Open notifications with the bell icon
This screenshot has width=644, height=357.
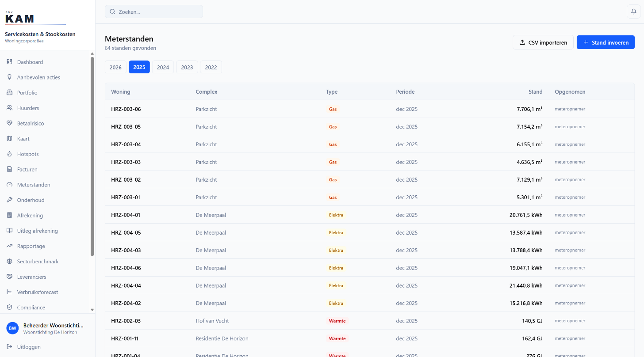click(633, 11)
